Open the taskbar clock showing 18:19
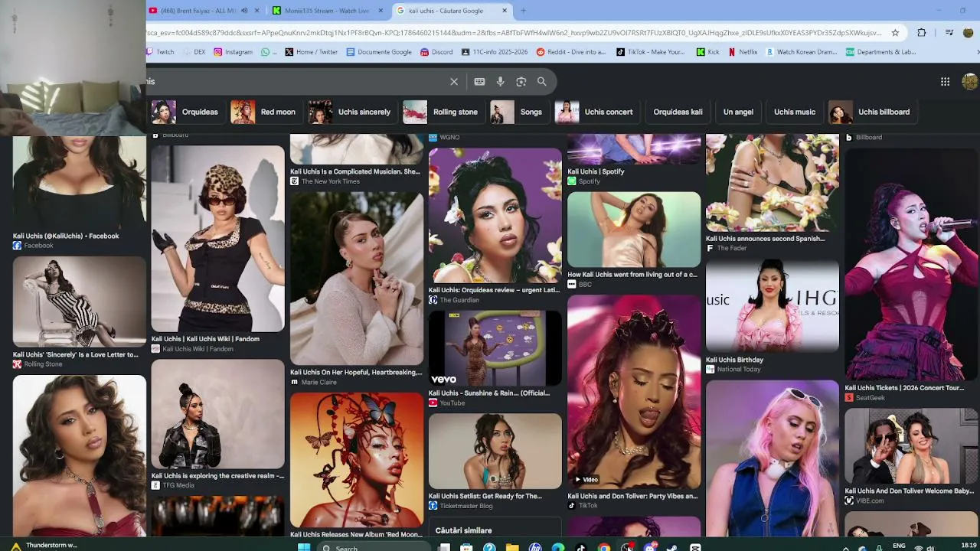This screenshot has width=980, height=551. point(969,546)
